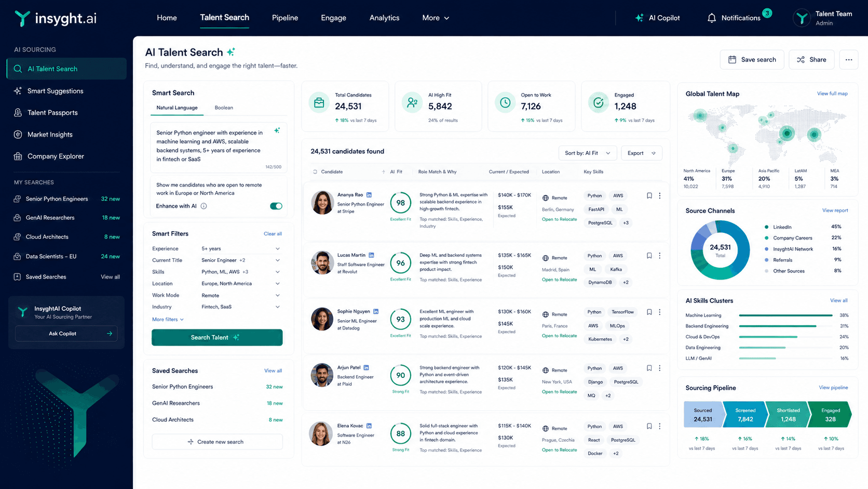Open the more options ellipsis button
868x489 pixels.
[x=849, y=60]
